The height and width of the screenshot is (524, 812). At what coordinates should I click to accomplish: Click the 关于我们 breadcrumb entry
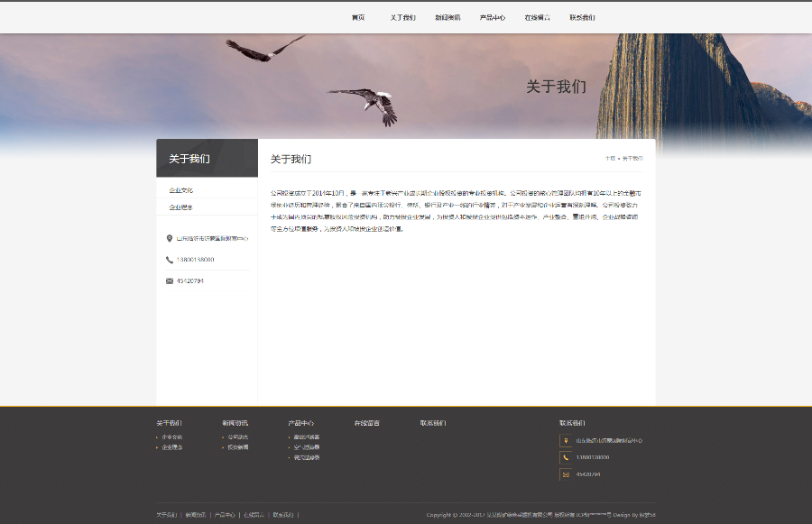[632, 159]
